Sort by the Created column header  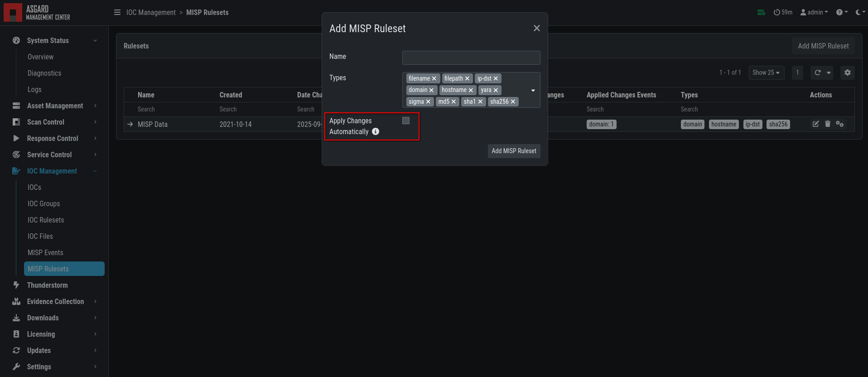tap(231, 95)
